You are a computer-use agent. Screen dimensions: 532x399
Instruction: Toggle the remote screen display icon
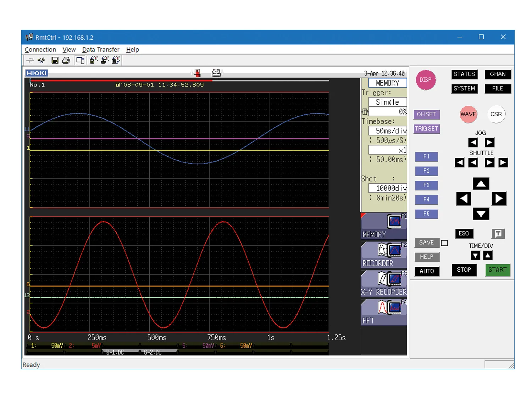click(81, 60)
